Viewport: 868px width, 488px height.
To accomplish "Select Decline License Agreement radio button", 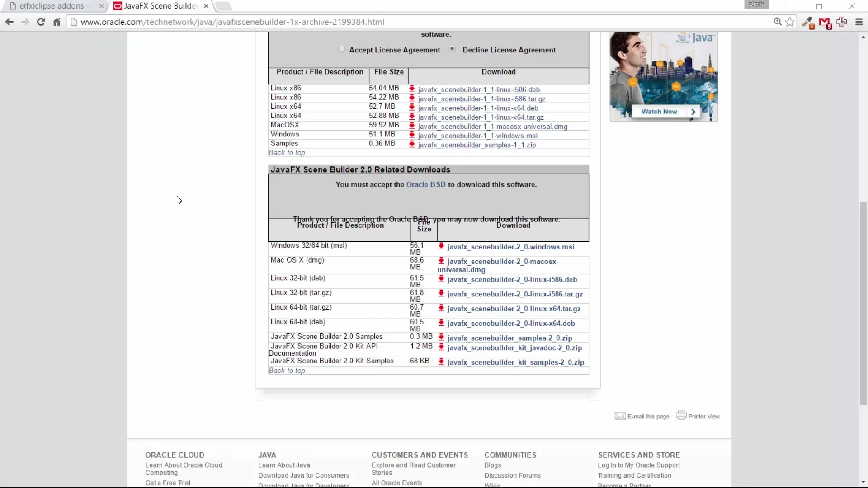I will tap(452, 49).
